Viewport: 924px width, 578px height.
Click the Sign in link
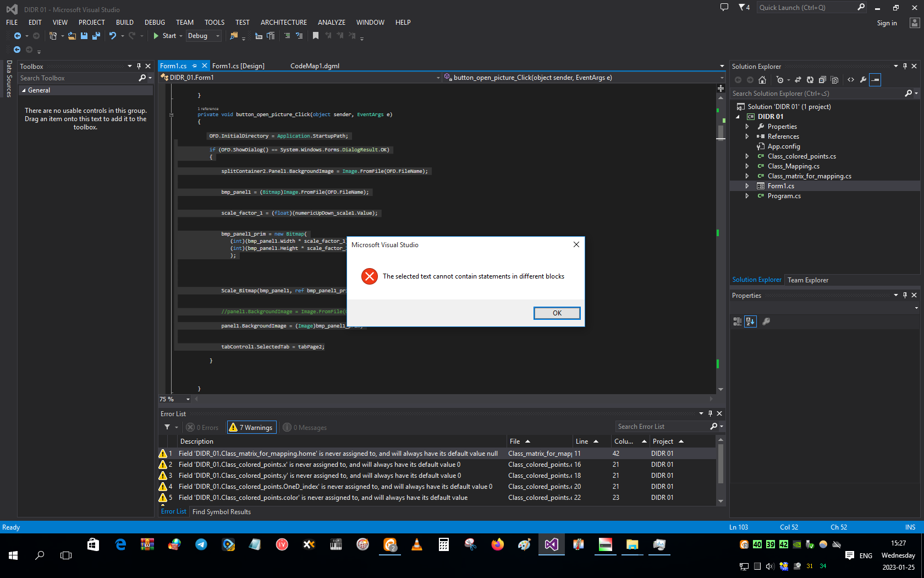pos(887,23)
